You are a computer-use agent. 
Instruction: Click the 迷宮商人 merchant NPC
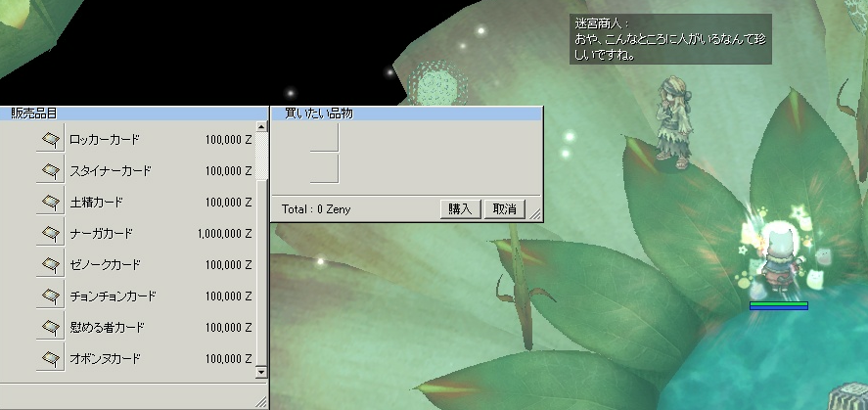click(673, 123)
